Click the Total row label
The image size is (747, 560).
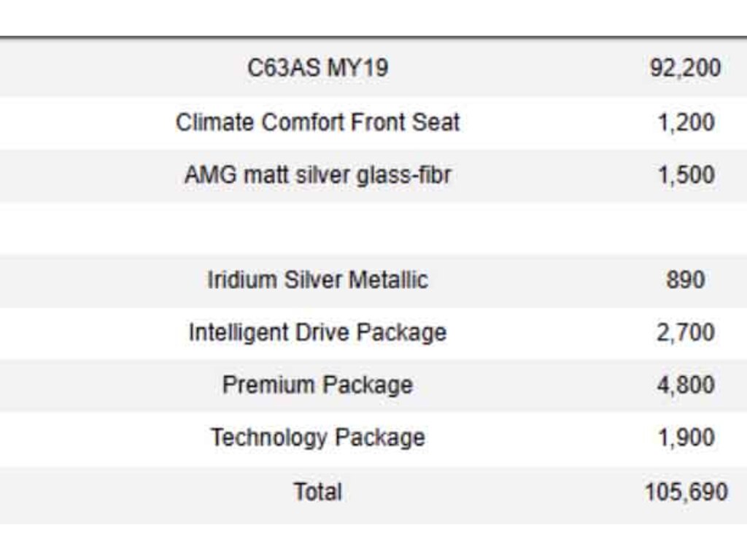pos(317,491)
